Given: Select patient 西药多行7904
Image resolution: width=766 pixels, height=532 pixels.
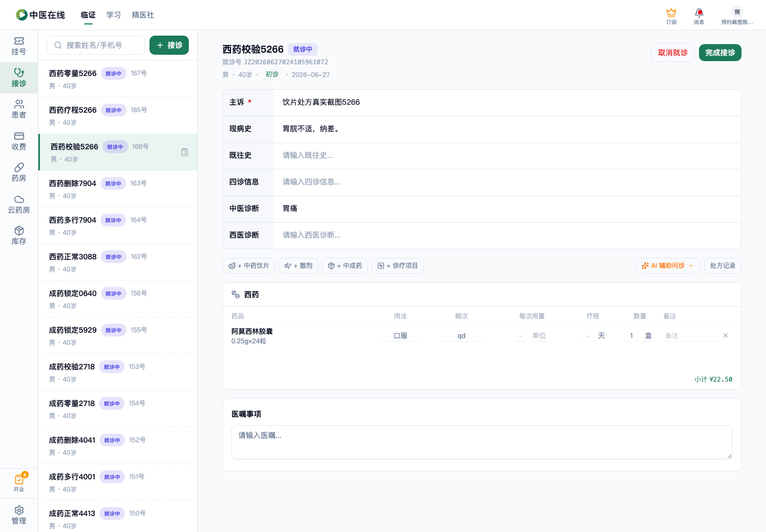Looking at the screenshot, I should pyautogui.click(x=118, y=225).
